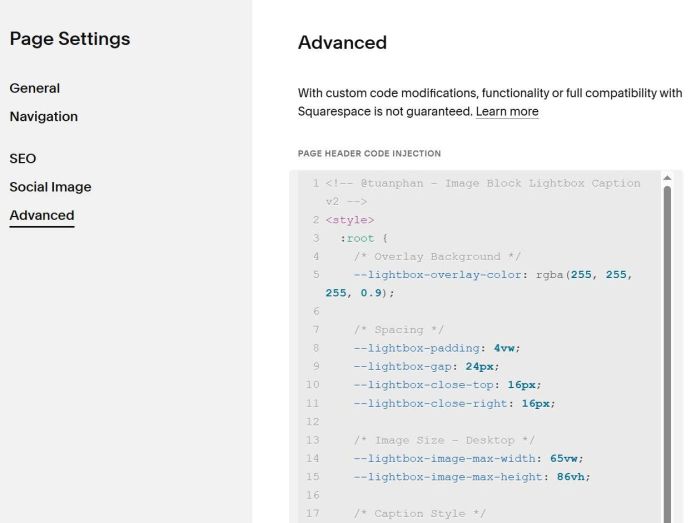The height and width of the screenshot is (523, 700).
Task: Select the Advanced tab
Action: click(42, 215)
